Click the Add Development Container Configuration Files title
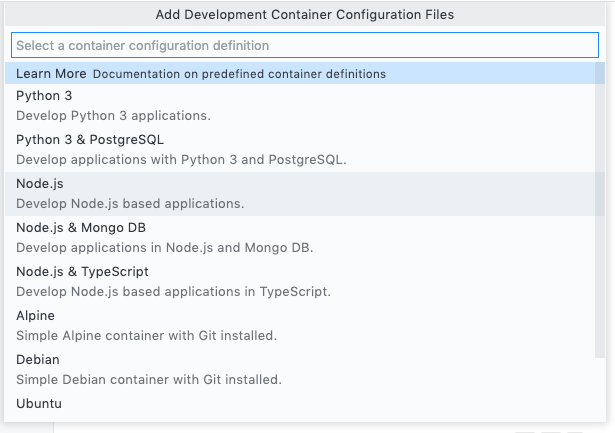 (305, 15)
